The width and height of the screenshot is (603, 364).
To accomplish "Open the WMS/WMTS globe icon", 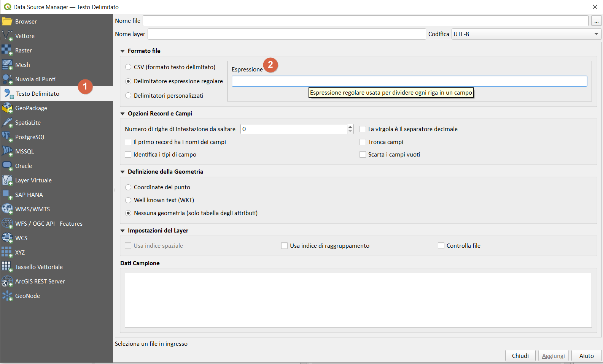I will click(x=7, y=209).
